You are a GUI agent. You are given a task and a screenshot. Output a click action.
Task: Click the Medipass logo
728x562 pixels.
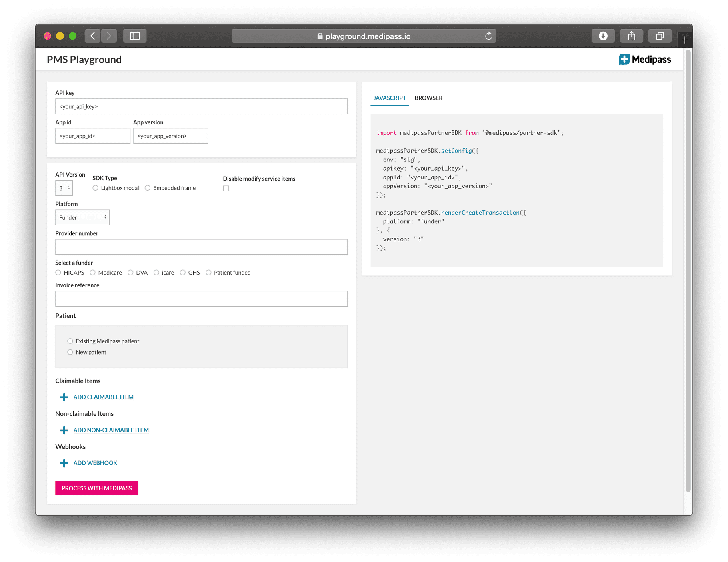point(645,59)
